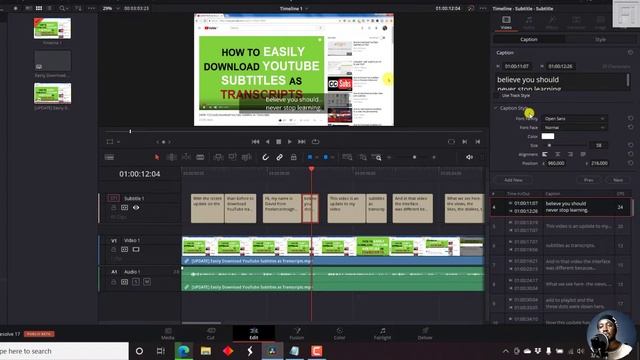The image size is (640, 360).
Task: Toggle the Linked Selection chain icon
Action: tap(280, 157)
